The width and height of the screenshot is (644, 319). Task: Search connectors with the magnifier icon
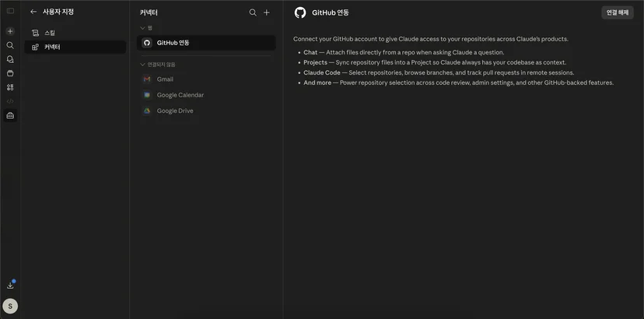coord(253,12)
